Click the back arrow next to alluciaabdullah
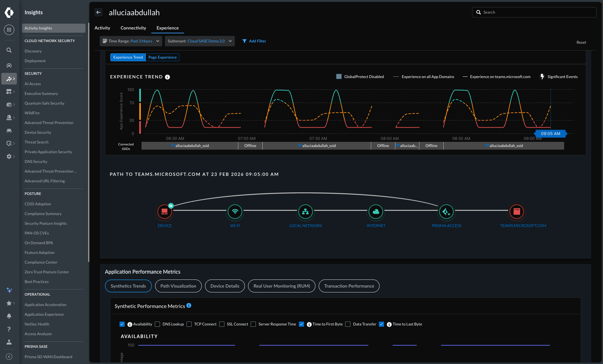 (98, 12)
